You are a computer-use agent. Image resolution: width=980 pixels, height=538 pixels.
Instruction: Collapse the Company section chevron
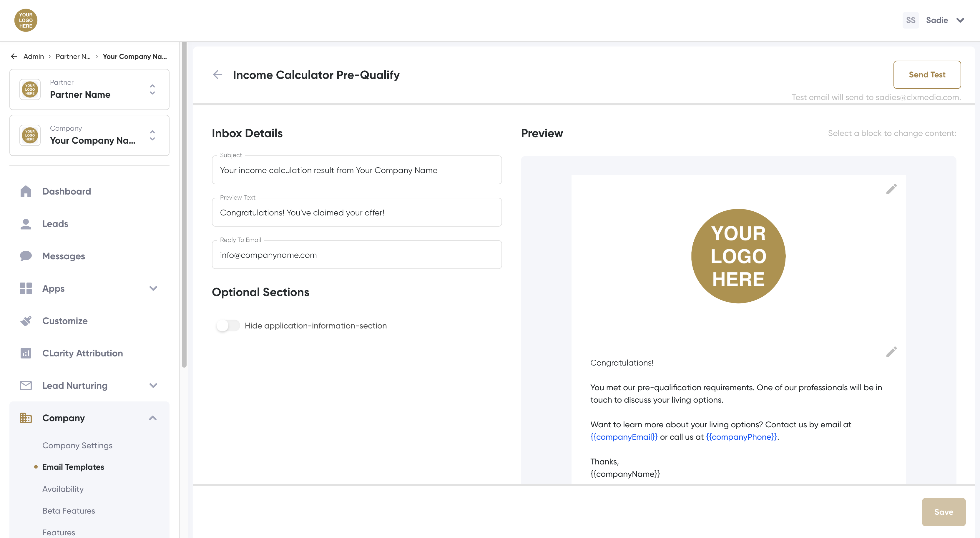[152, 418]
